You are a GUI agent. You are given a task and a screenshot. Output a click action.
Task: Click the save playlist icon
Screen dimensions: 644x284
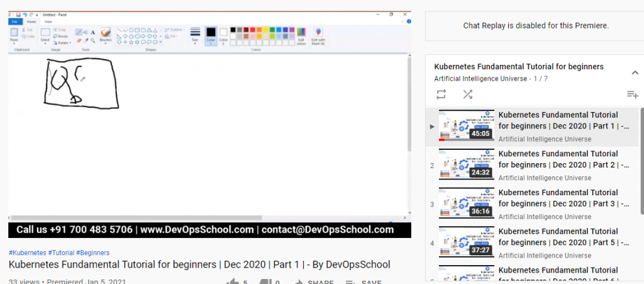coord(632,94)
